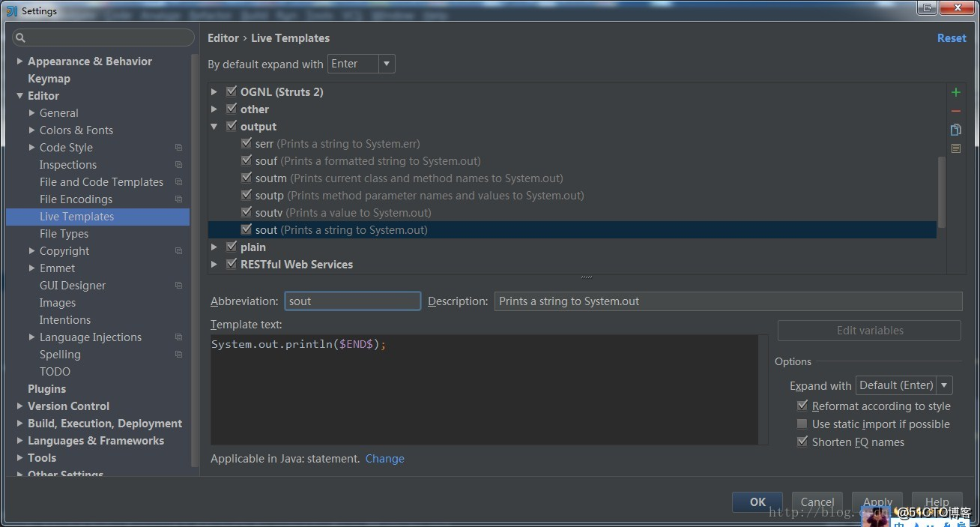Disable Reformat according to style
This screenshot has width=980, height=527.
click(802, 406)
